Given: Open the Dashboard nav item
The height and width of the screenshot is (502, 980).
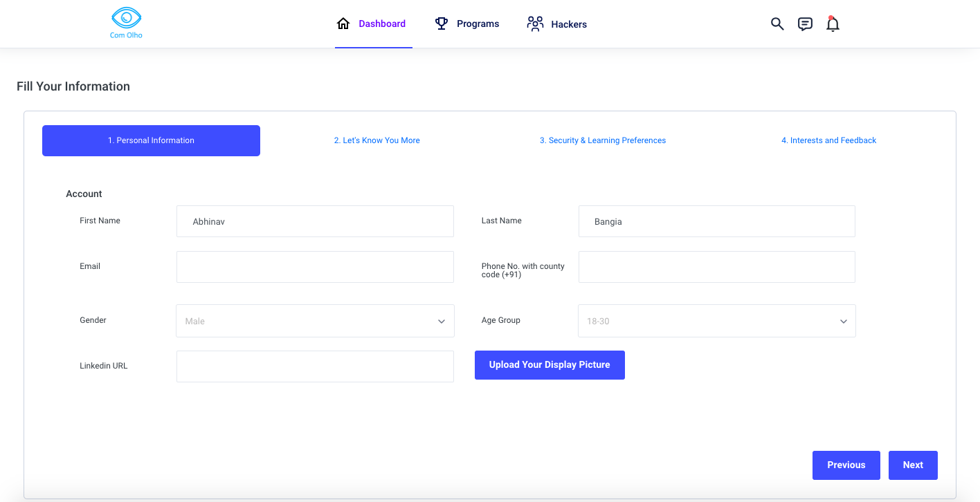Looking at the screenshot, I should (x=374, y=24).
